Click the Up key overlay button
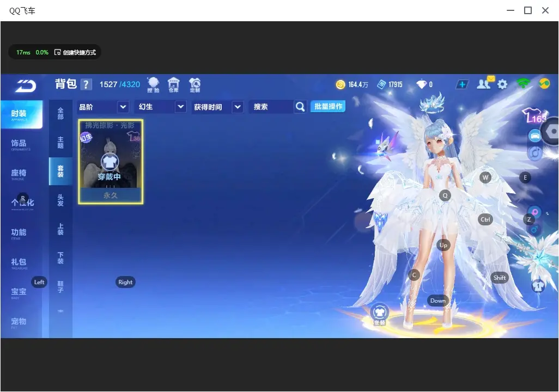 [443, 245]
